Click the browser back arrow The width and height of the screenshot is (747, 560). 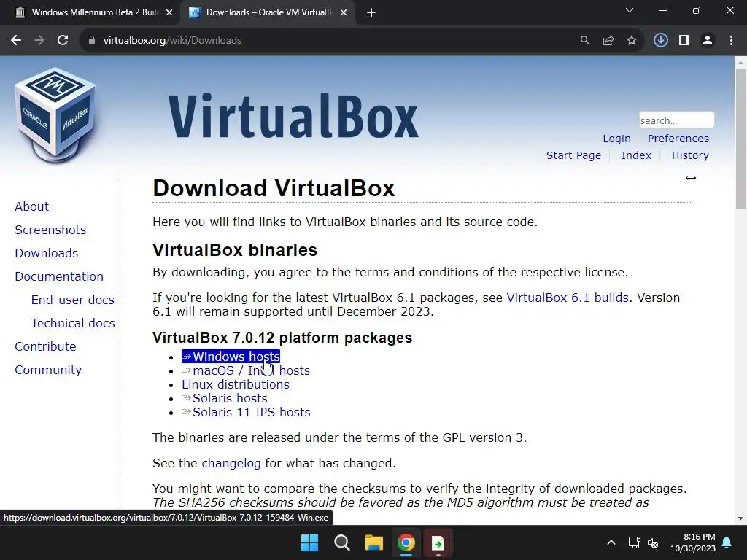(x=16, y=41)
